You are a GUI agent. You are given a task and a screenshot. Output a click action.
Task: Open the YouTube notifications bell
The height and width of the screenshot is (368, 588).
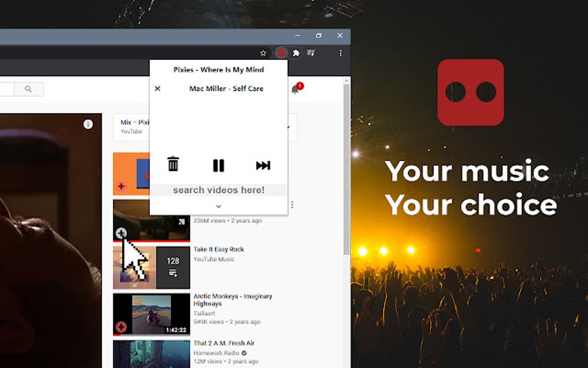click(x=294, y=90)
